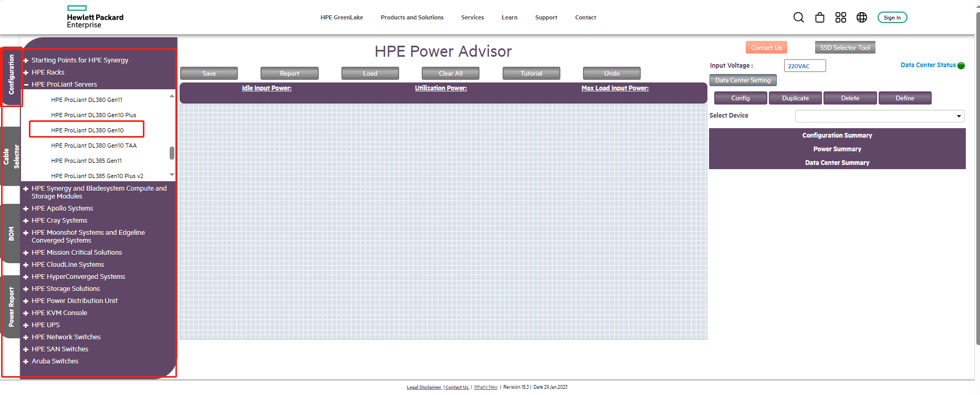Open Data Center Setting
Viewport: 980px width, 395px height.
pyautogui.click(x=743, y=80)
